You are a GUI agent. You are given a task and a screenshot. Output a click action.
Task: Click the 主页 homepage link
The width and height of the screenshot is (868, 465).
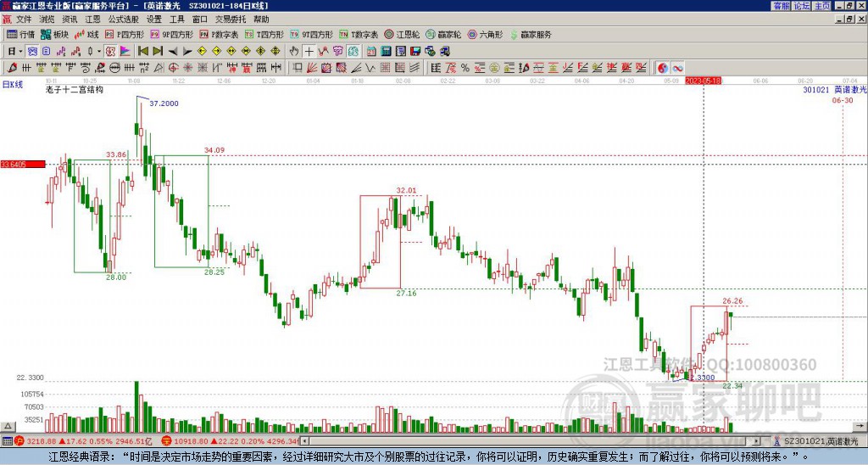tap(822, 6)
